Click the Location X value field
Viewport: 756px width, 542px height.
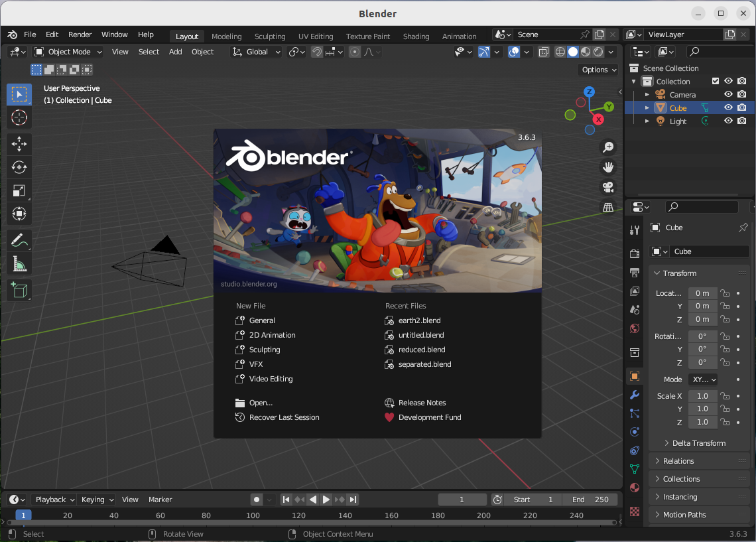coord(702,293)
